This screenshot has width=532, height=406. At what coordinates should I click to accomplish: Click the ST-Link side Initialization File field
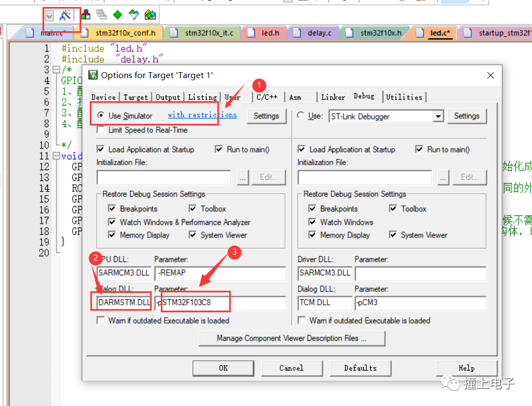click(x=365, y=177)
